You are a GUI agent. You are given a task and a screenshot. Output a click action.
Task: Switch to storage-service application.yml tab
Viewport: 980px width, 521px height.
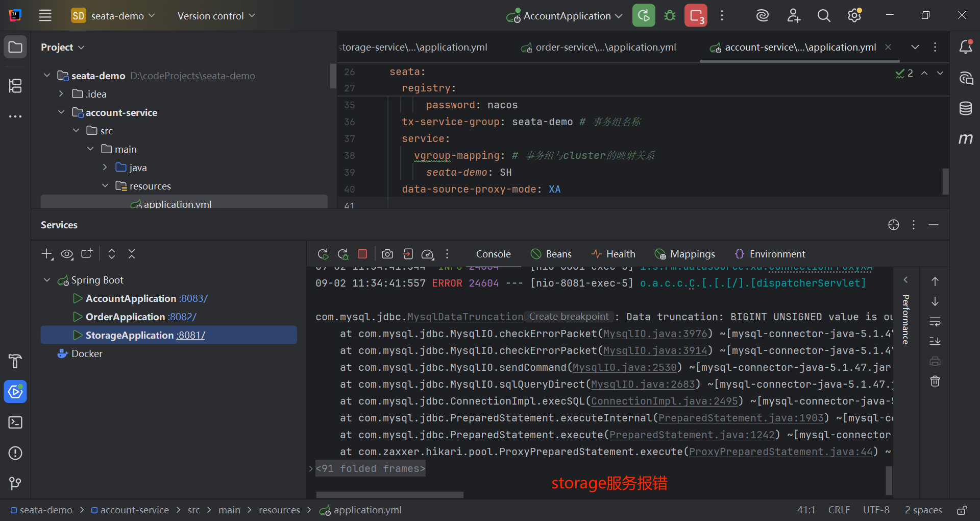pyautogui.click(x=412, y=47)
